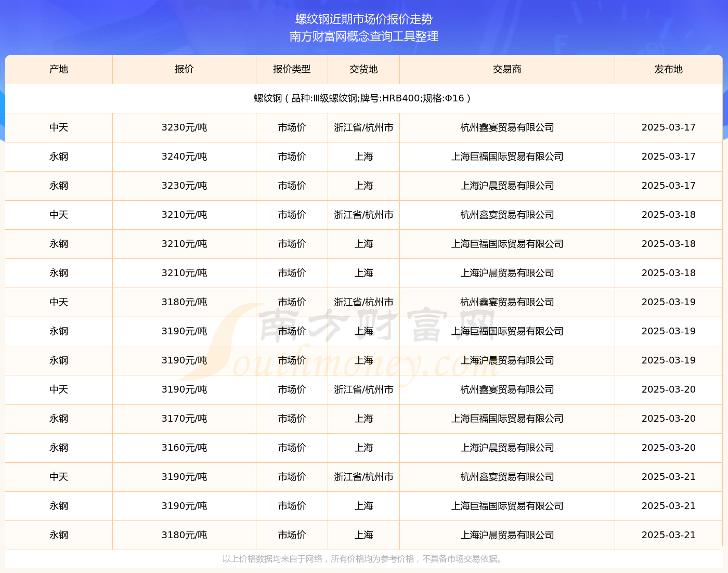
Task: Click the subtitle 南方财富网概念查询工具整理
Action: pyautogui.click(x=364, y=36)
